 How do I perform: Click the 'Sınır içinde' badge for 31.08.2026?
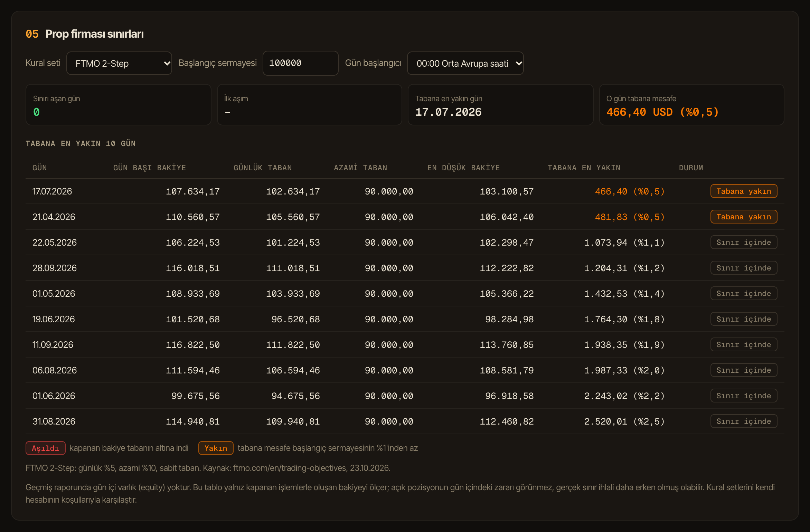744,421
